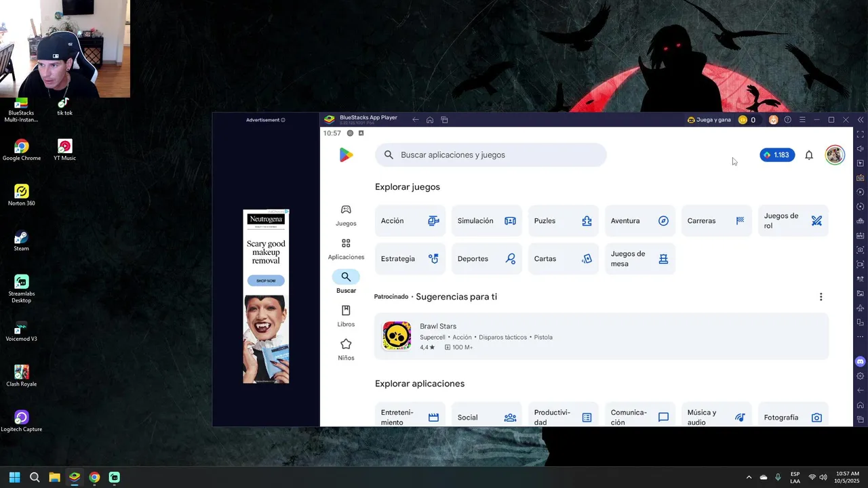Screen dimensions: 868x488
Task: Browse the Puzles game category
Action: [564, 221]
